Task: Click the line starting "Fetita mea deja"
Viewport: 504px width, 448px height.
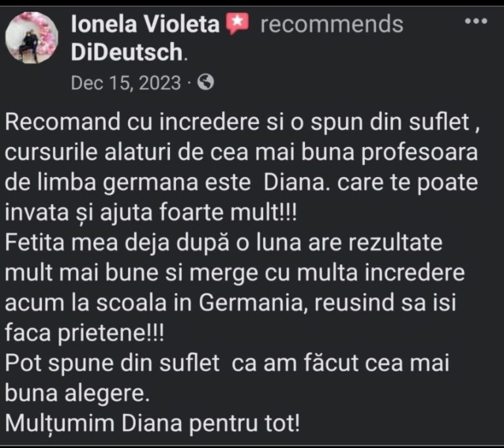Action: click(x=224, y=242)
